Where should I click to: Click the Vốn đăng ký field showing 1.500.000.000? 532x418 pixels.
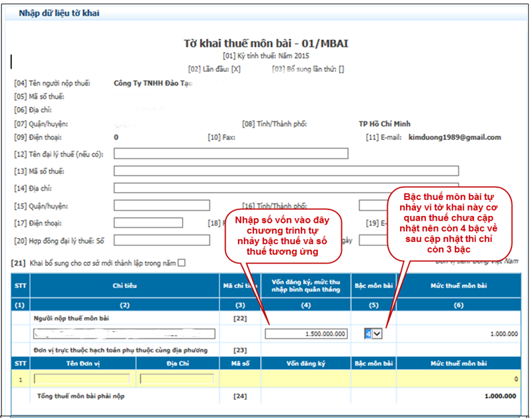click(x=305, y=333)
